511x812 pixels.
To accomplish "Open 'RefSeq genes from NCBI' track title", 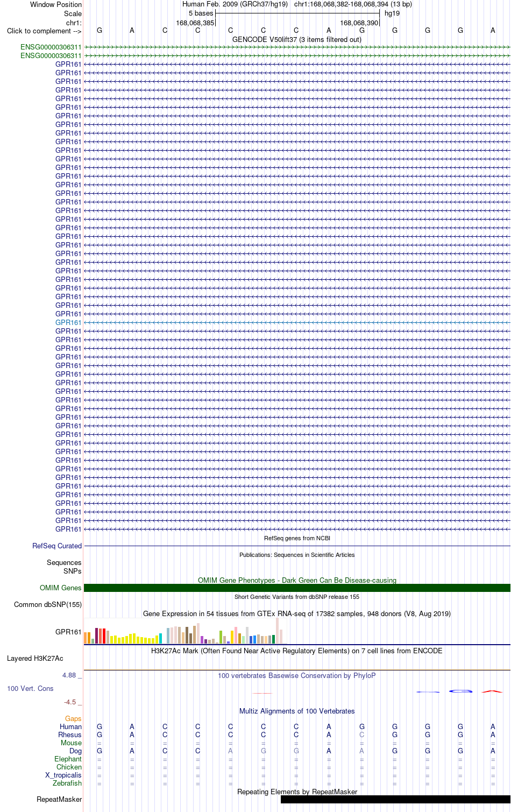I will point(297,538).
